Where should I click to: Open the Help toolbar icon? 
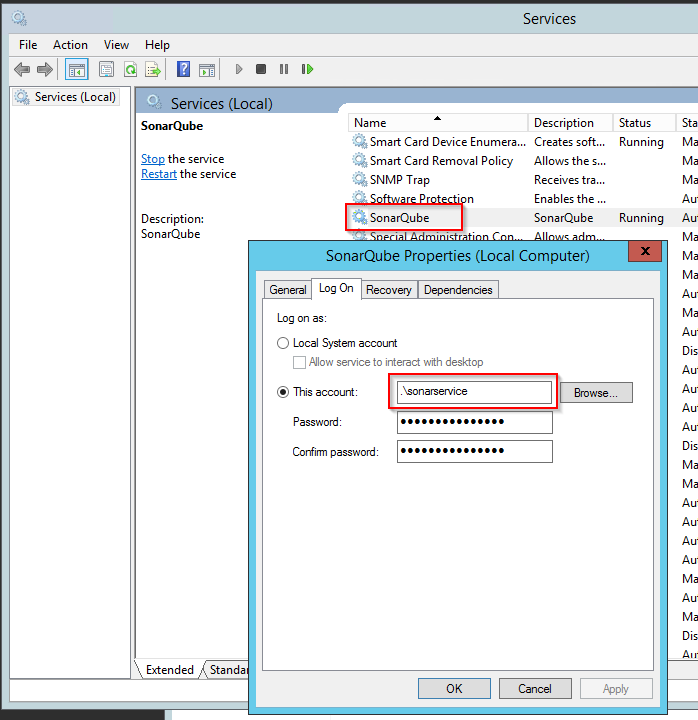click(184, 69)
